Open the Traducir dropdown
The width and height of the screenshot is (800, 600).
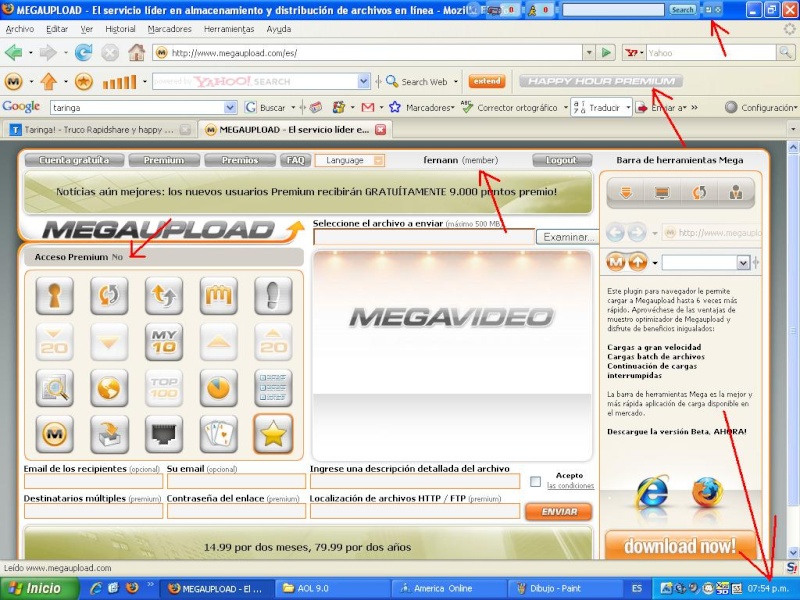tap(628, 108)
